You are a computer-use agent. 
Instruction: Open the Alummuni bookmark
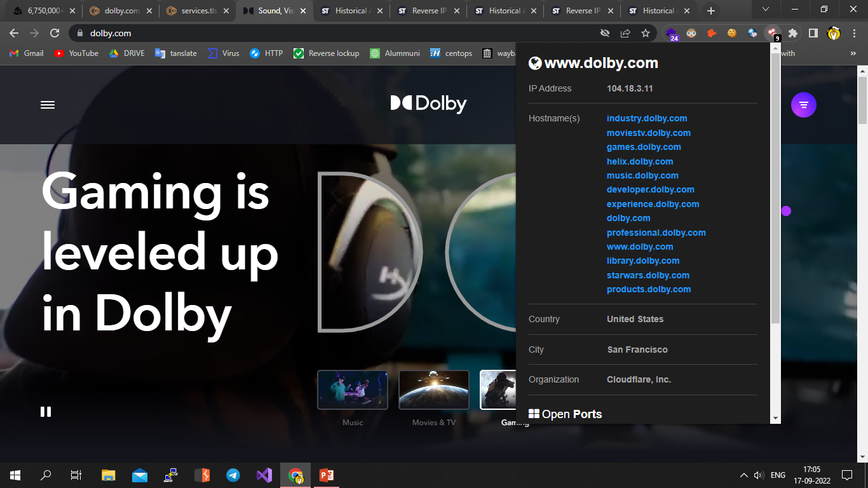pyautogui.click(x=395, y=53)
